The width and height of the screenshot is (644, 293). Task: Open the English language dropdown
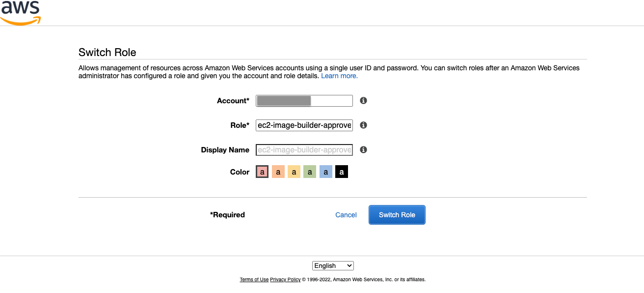pos(333,265)
